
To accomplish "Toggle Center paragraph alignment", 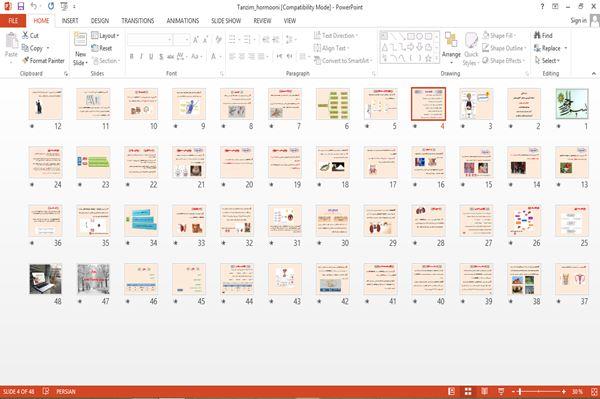I will (242, 57).
